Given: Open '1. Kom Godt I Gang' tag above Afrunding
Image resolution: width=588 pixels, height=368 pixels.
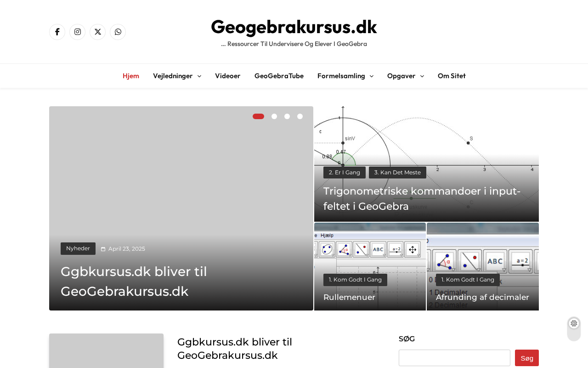Looking at the screenshot, I should [x=468, y=280].
